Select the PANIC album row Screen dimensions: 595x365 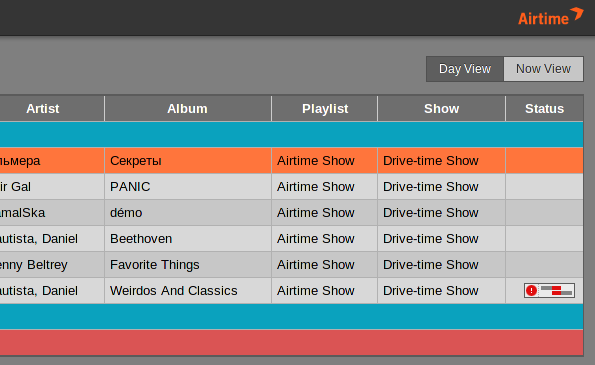coord(291,187)
